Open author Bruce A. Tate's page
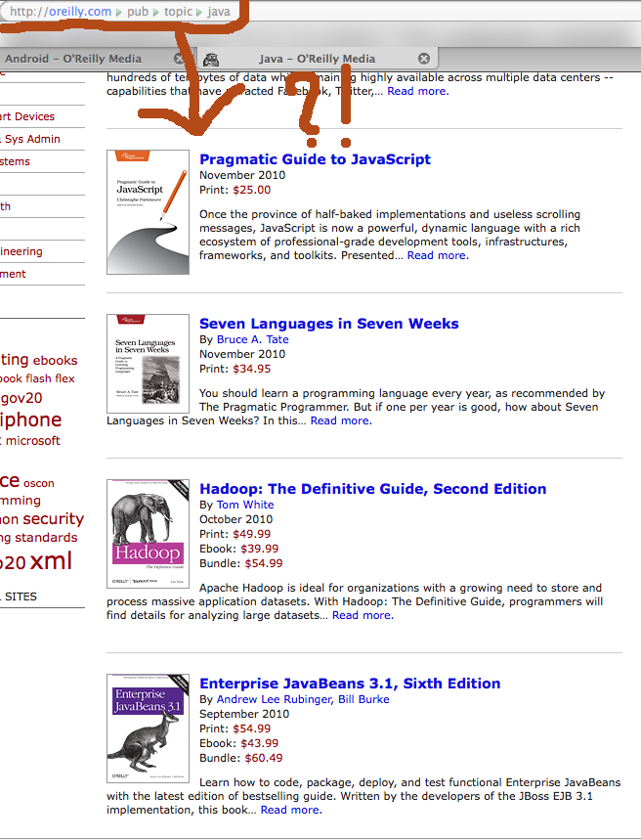The width and height of the screenshot is (641, 840). 252,339
